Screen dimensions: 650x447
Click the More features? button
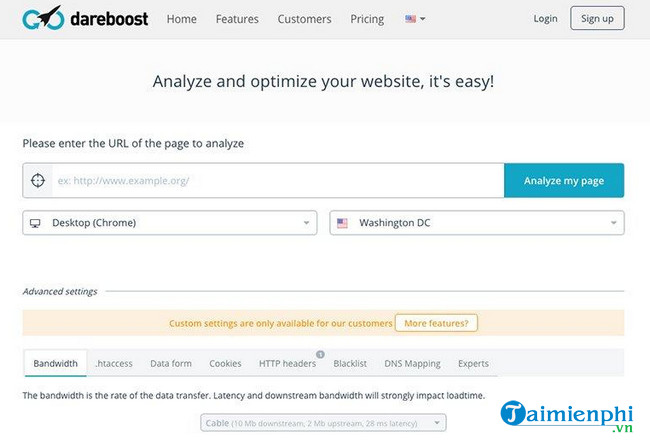click(436, 323)
